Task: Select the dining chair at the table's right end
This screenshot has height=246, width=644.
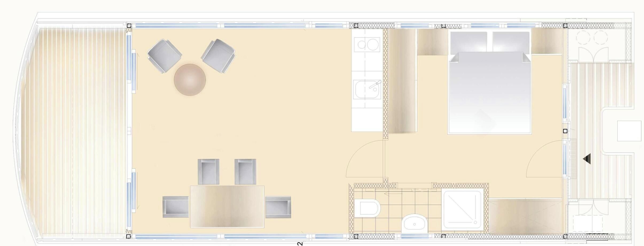Action: click(278, 207)
